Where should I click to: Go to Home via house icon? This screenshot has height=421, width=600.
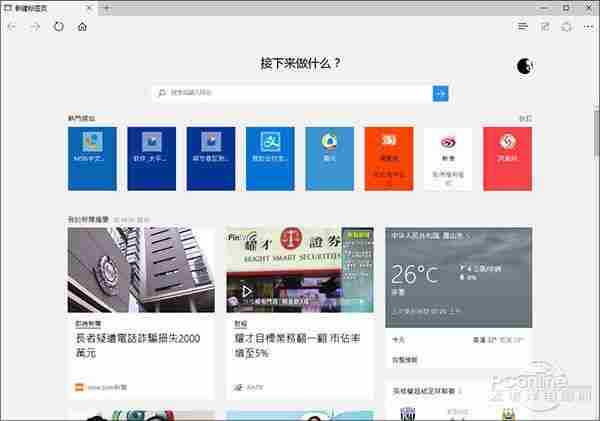coord(82,26)
